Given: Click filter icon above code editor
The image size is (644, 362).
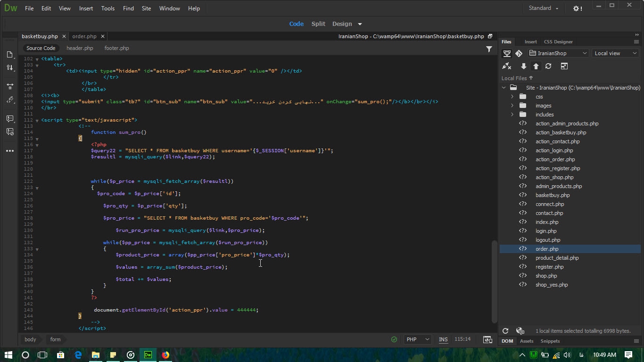Looking at the screenshot, I should pos(489,49).
